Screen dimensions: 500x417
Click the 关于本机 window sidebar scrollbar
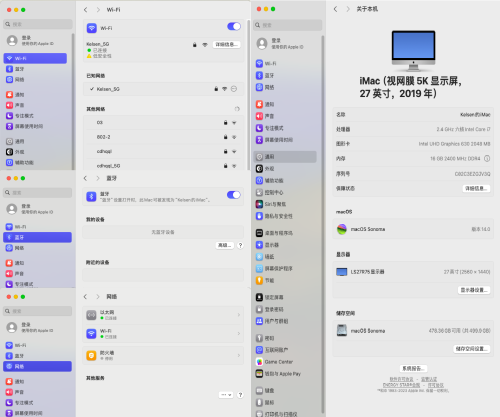coord(323,223)
